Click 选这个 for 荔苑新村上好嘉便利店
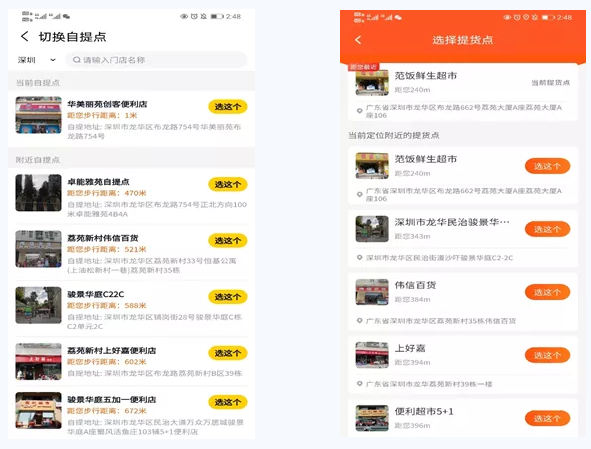Screen dimensions: 591x449 (228, 353)
